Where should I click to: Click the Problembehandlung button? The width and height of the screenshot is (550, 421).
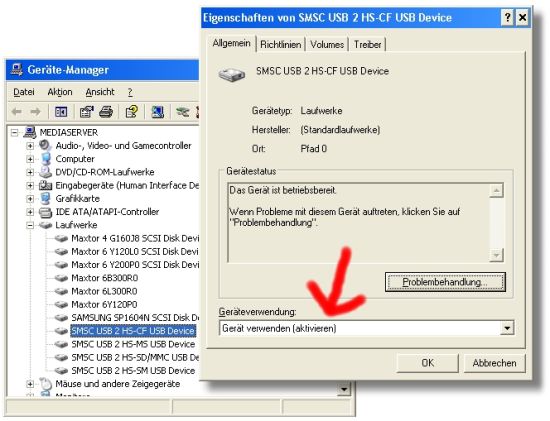445,282
